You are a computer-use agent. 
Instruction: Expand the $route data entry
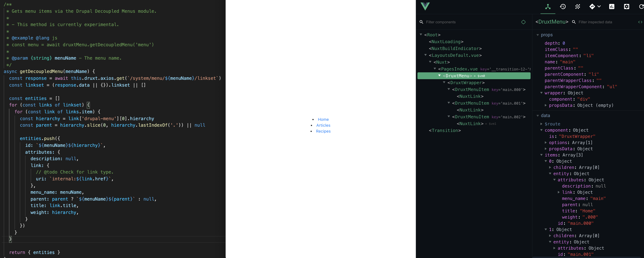(542, 124)
